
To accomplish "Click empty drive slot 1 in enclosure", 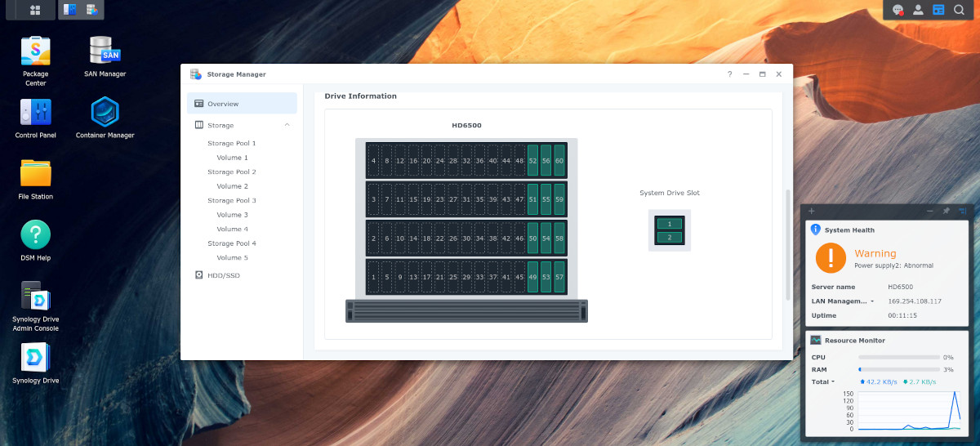I will (x=374, y=277).
